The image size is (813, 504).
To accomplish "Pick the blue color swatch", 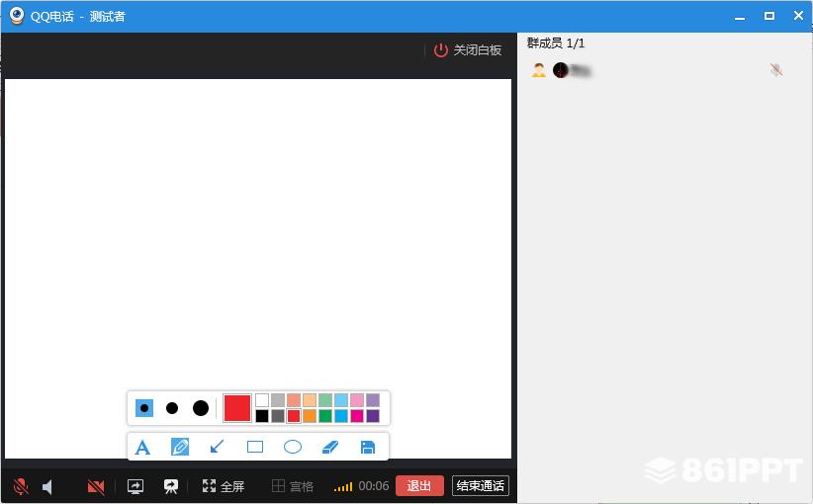I will point(341,416).
